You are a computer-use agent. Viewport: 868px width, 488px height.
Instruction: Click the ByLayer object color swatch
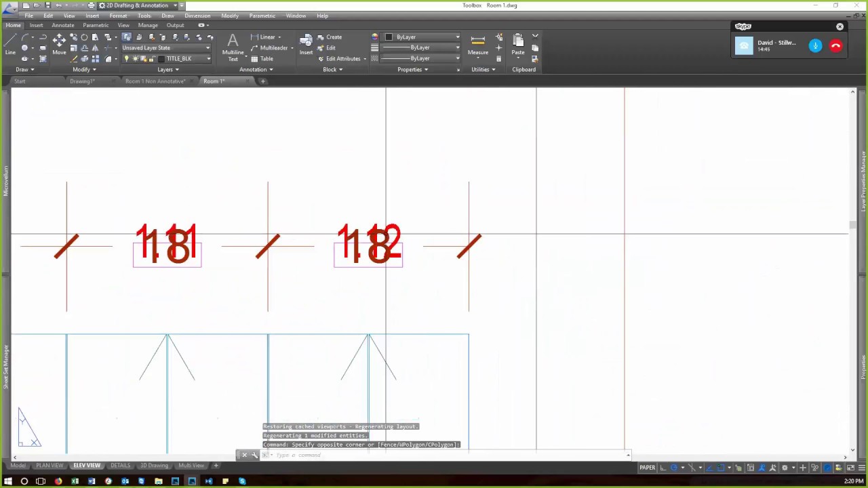coord(389,37)
